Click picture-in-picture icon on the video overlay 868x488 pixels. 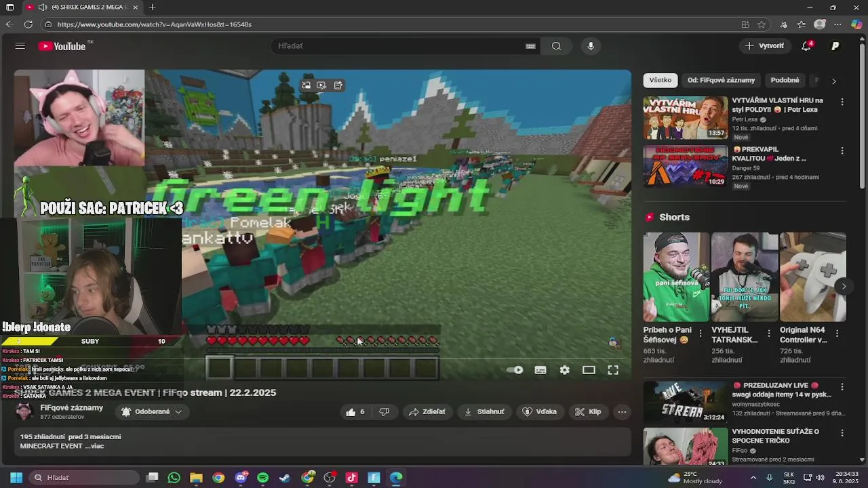tap(307, 85)
